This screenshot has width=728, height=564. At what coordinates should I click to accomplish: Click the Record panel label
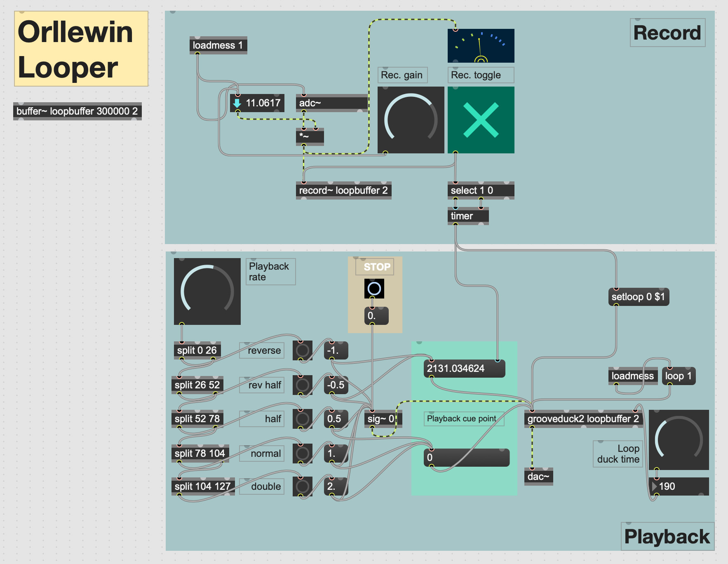point(668,33)
